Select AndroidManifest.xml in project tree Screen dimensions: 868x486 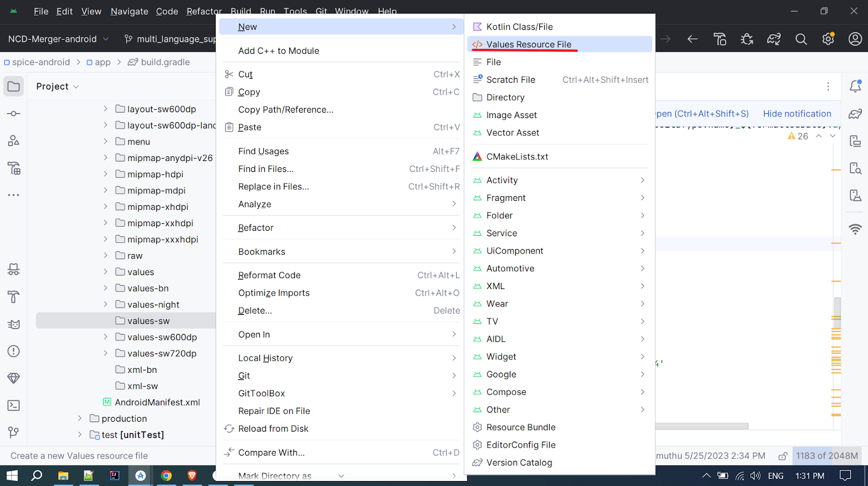point(157,402)
